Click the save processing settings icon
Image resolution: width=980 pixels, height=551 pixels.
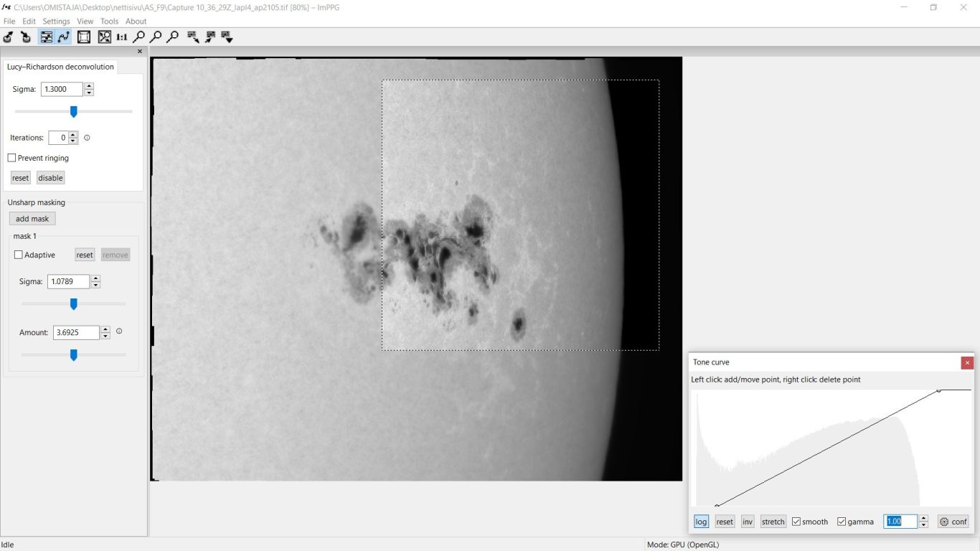click(x=193, y=37)
